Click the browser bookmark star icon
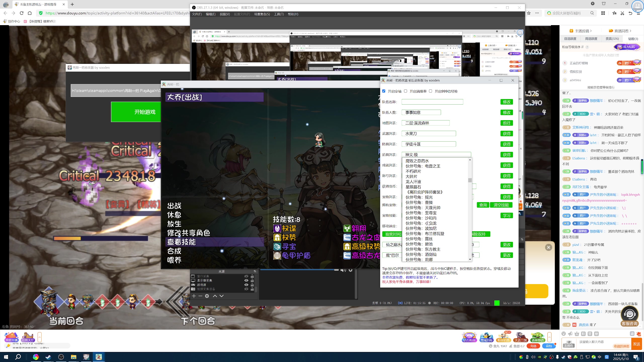Screen dimensions: 644x362 pos(529,13)
